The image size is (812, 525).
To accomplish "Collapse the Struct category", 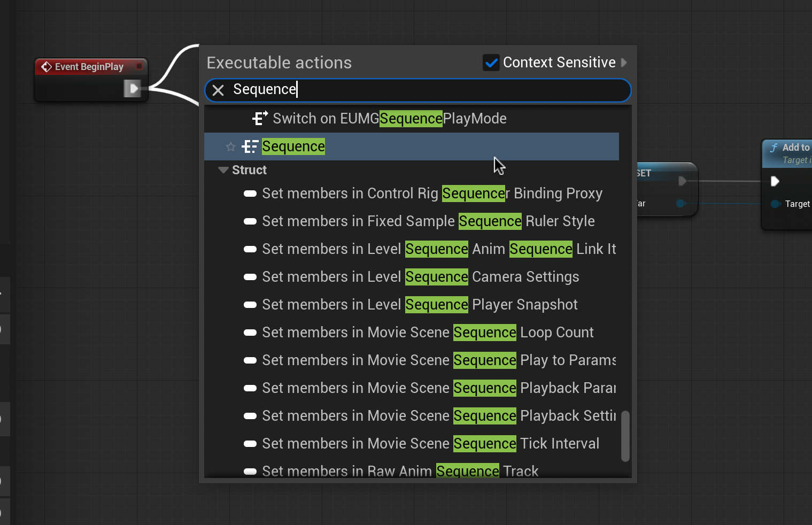I will [223, 170].
